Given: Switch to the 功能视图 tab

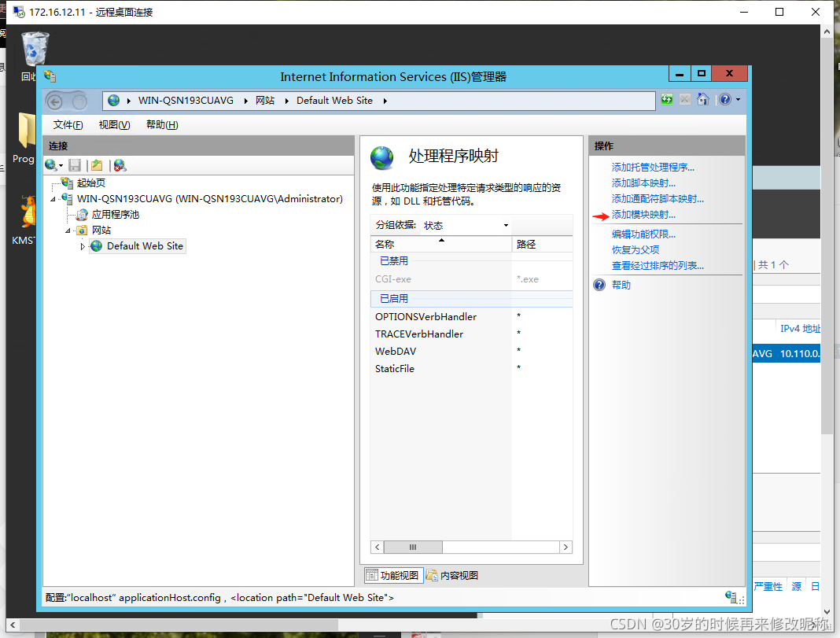Looking at the screenshot, I should click(394, 575).
